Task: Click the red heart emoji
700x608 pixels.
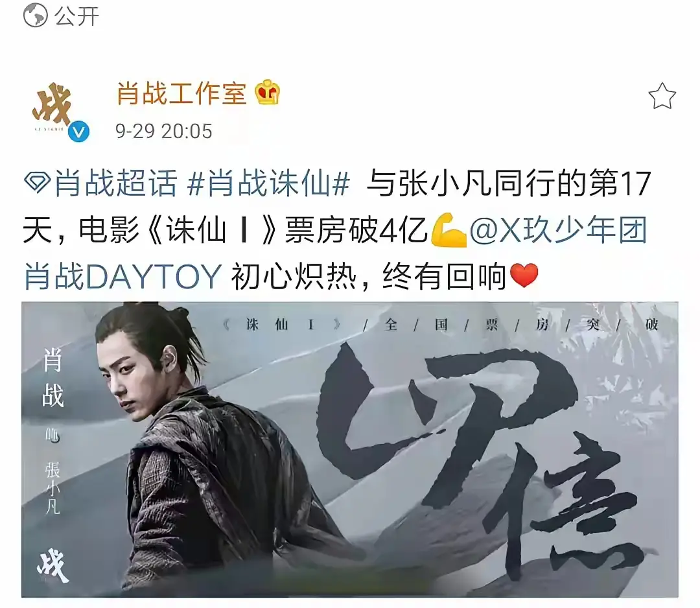Action: tap(524, 276)
